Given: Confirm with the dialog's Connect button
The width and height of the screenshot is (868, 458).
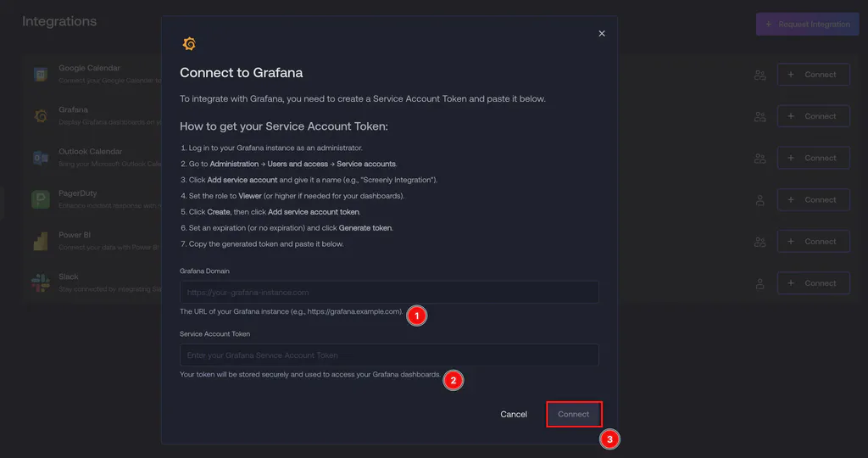Looking at the screenshot, I should [x=574, y=414].
